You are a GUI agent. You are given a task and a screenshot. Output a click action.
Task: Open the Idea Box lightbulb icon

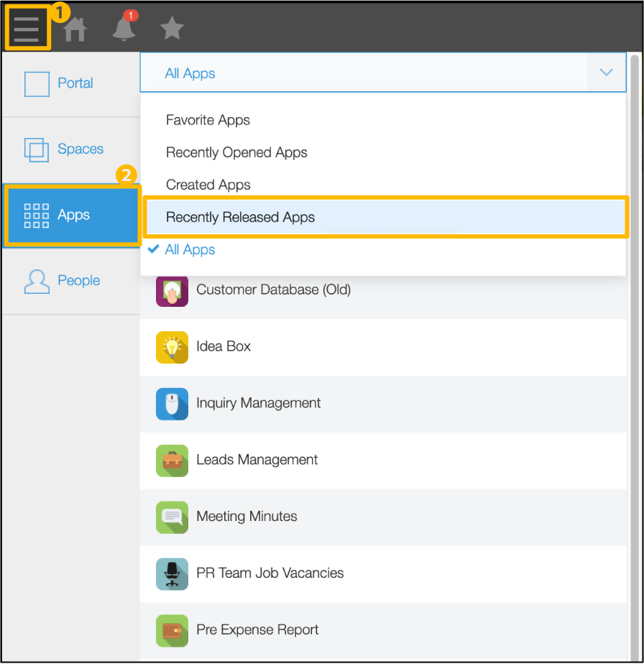(x=172, y=347)
